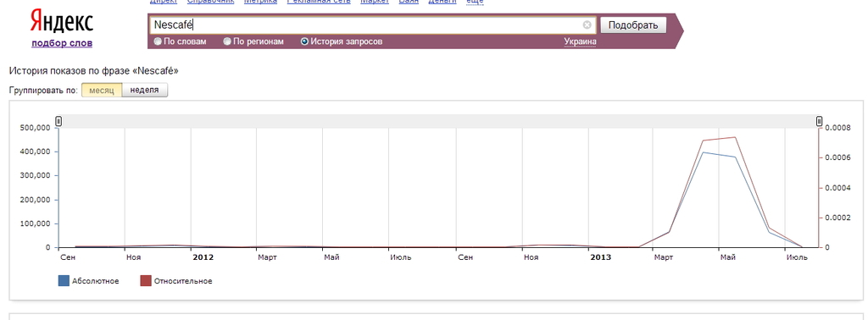Click the 400,000 value on left axis
The height and width of the screenshot is (320, 868).
click(x=36, y=152)
